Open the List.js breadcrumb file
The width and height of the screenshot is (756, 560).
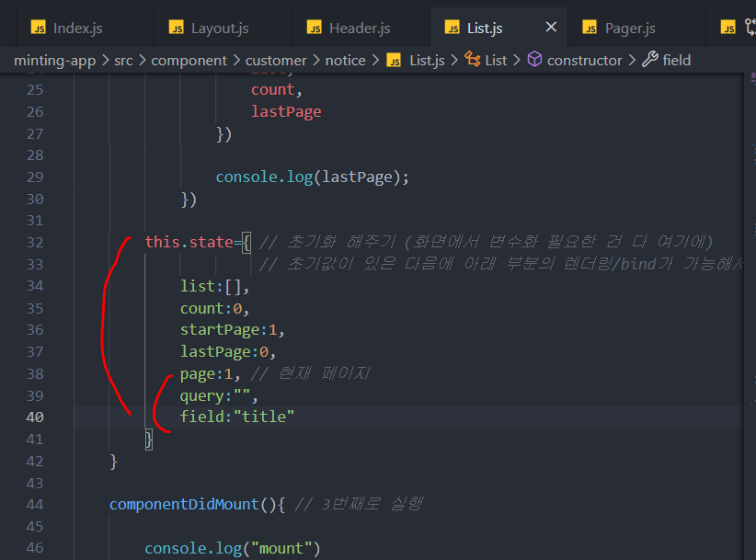tap(427, 61)
